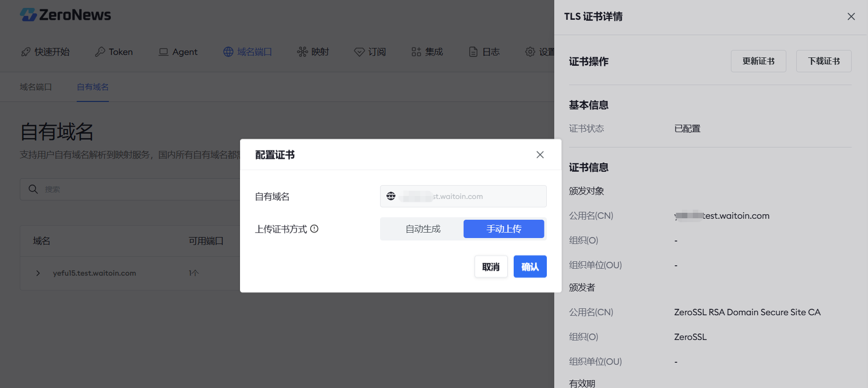868x388 pixels.
Task: Click the Token key icon
Action: 100,52
